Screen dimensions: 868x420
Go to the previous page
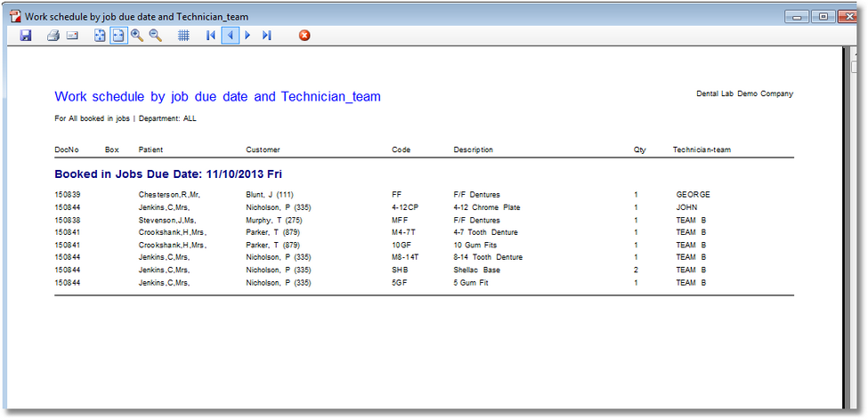(x=230, y=36)
